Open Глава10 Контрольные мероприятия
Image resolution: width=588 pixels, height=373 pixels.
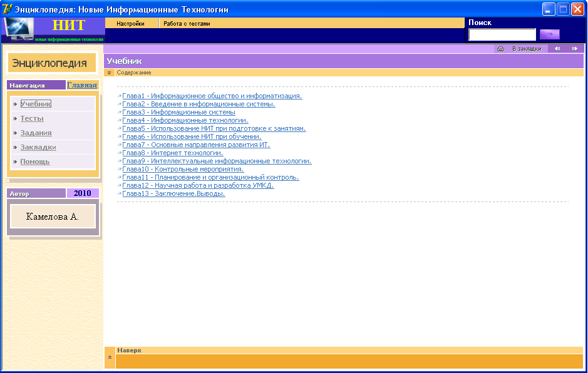pos(183,169)
